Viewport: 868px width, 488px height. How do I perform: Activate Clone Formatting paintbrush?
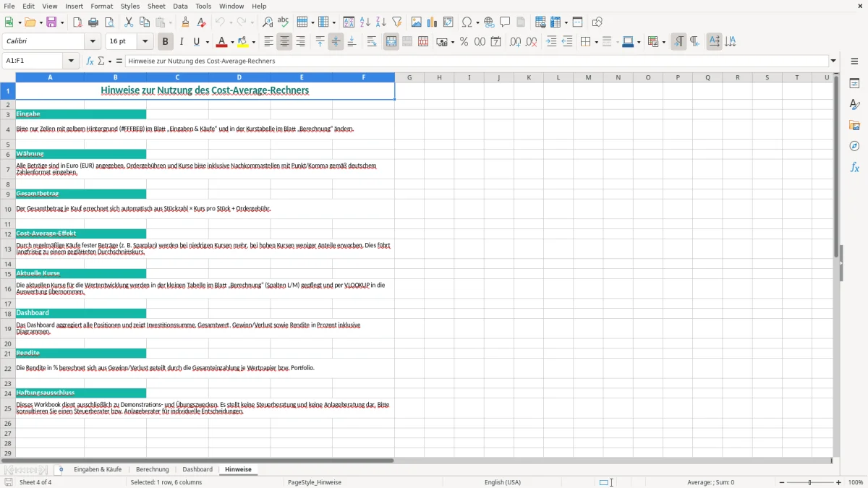(x=186, y=22)
